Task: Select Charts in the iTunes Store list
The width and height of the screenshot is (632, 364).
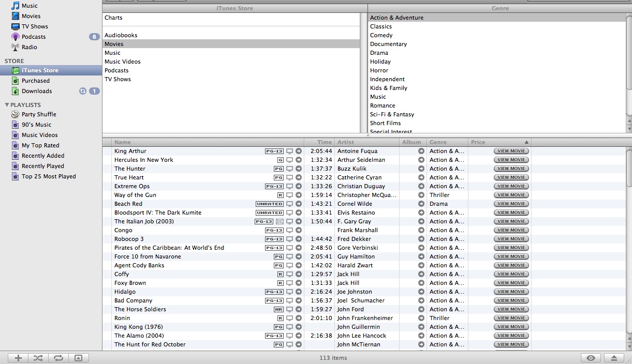Action: coord(231,18)
